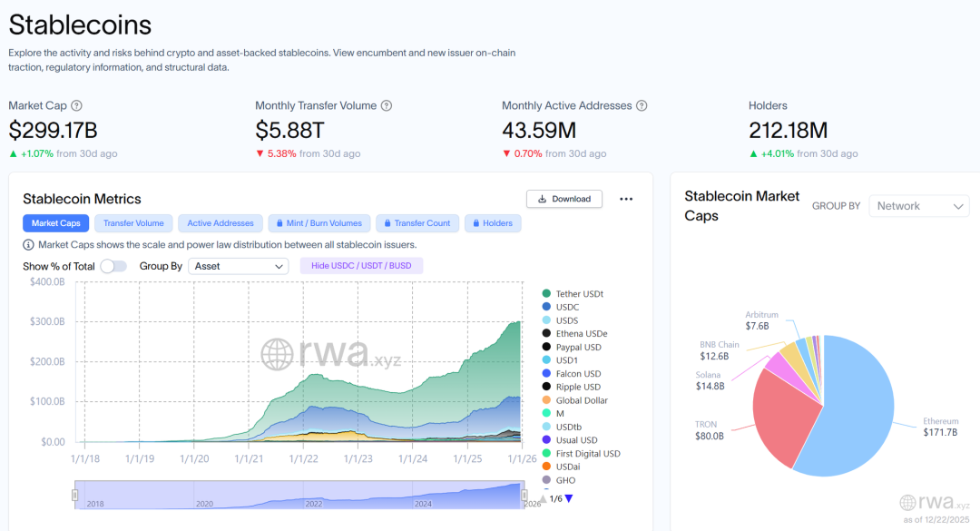Open the Group By Asset dropdown
Image resolution: width=980 pixels, height=531 pixels.
coord(239,266)
